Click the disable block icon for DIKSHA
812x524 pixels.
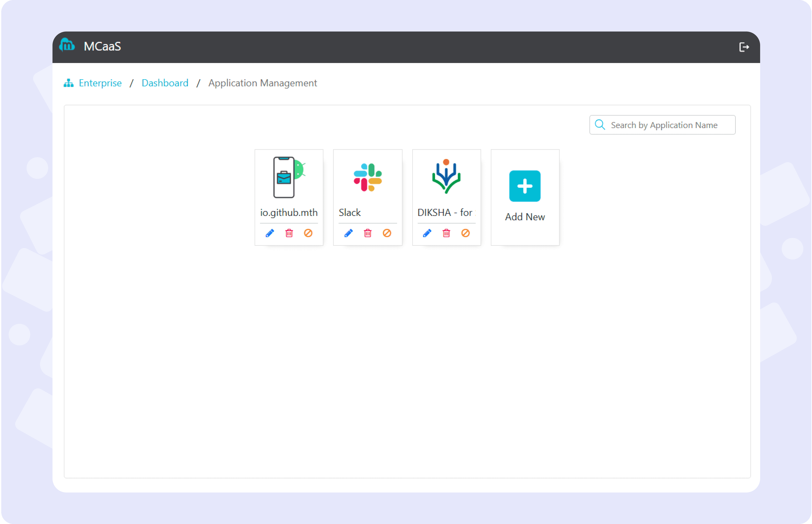pos(465,233)
